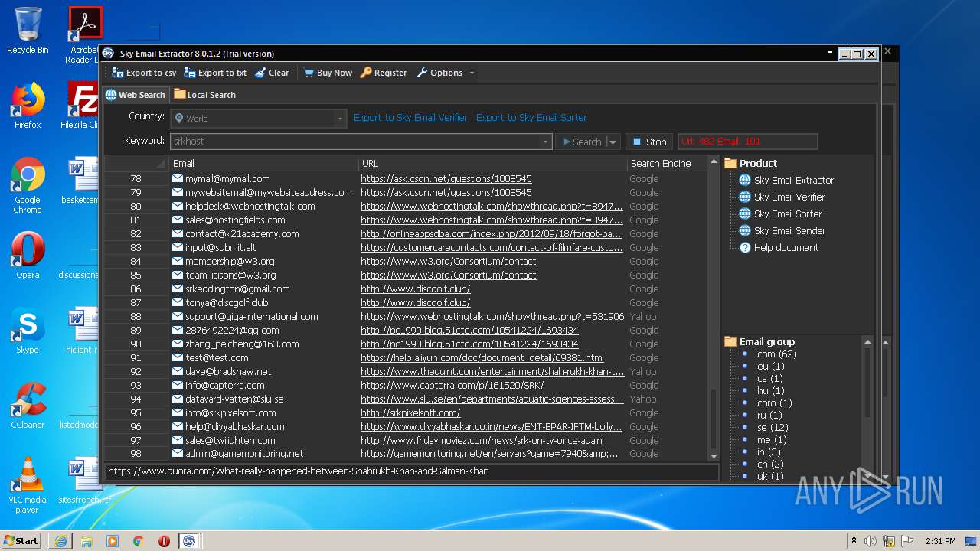
Task: Select row number 98
Action: tap(136, 454)
